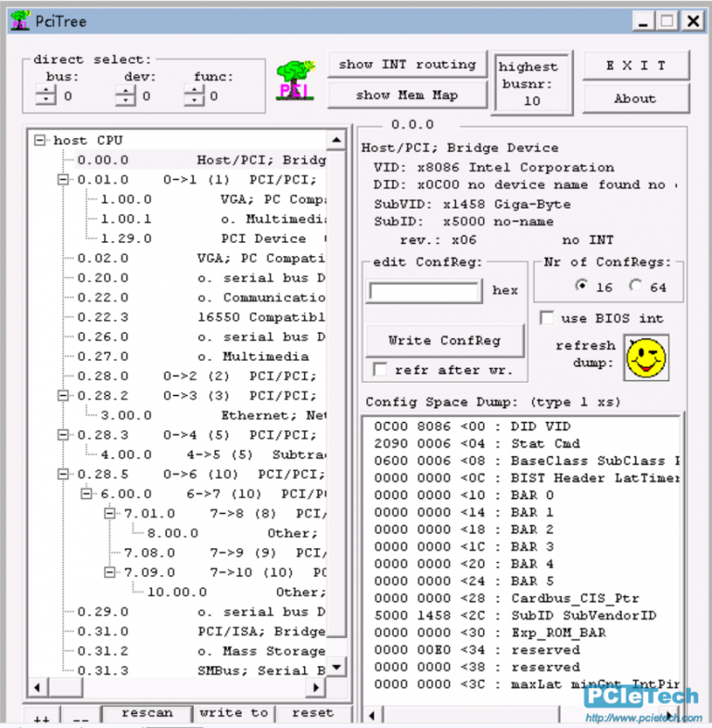Select the 64 ConfRegs radio option
This screenshot has height=728, width=712.
click(x=636, y=287)
